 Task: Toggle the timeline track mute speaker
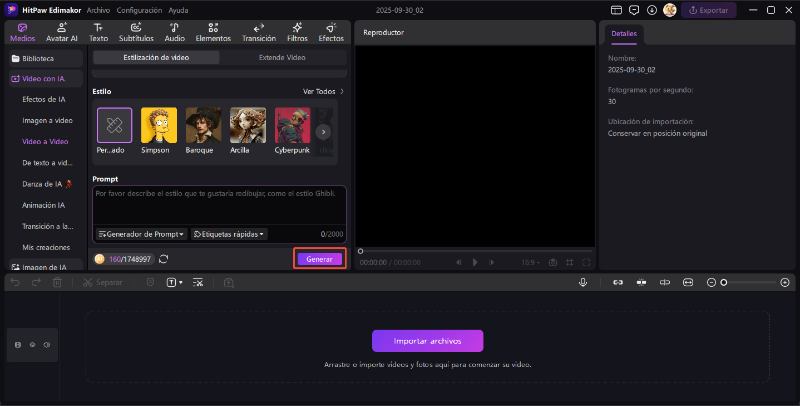[x=47, y=344]
